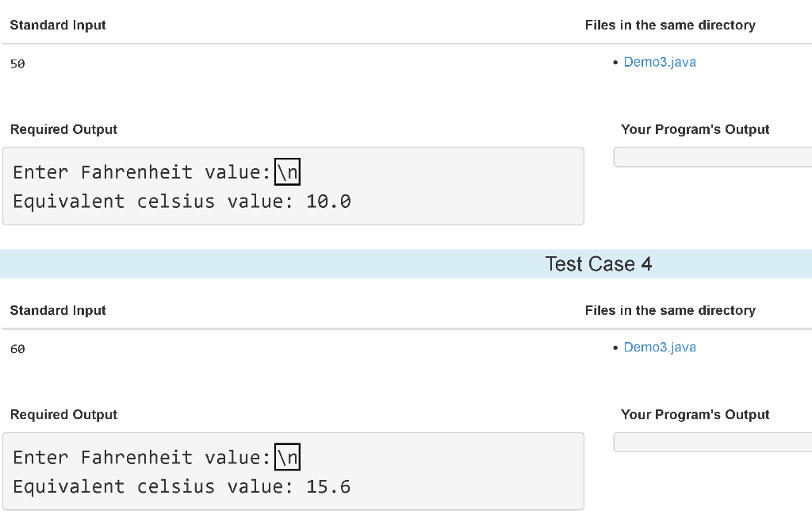Image resolution: width=812 pixels, height=526 pixels.
Task: Click the newline marker in the first Required Output
Action: [287, 171]
